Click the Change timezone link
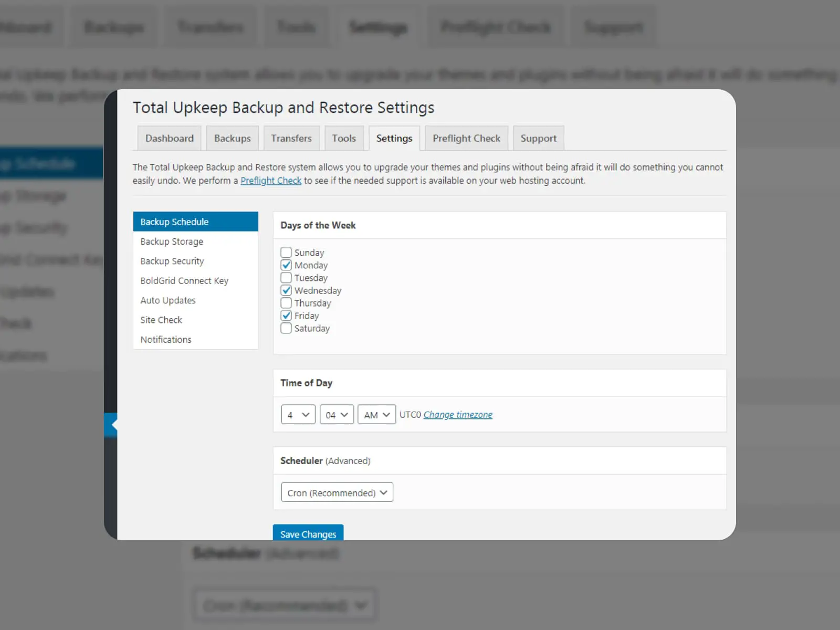Screen dimensions: 840x630 click(458, 415)
